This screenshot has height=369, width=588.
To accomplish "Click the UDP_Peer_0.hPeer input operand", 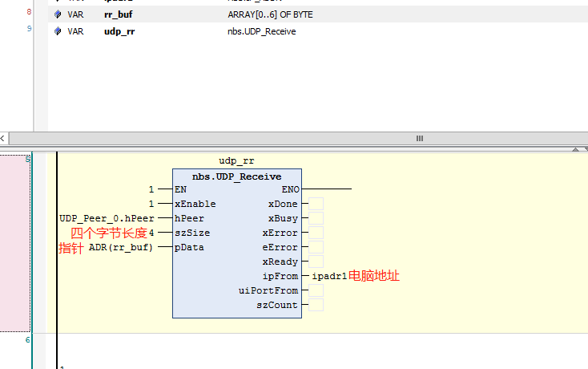I will click(107, 218).
